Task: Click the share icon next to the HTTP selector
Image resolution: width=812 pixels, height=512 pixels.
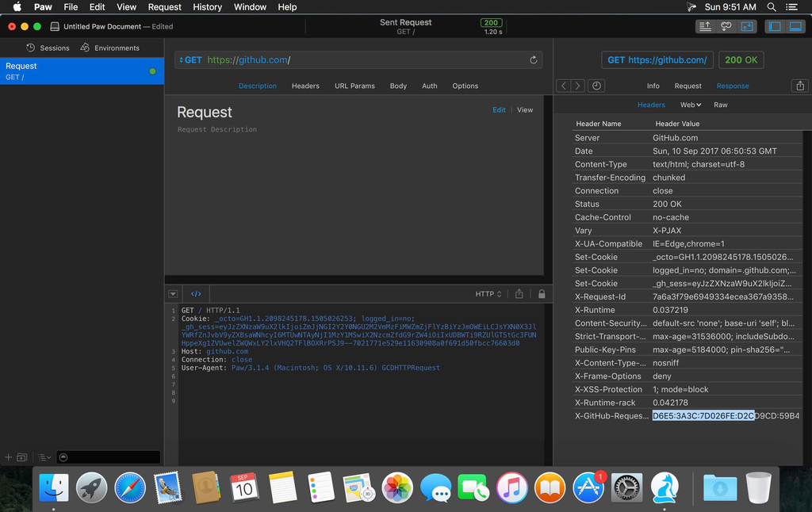Action: (x=519, y=294)
